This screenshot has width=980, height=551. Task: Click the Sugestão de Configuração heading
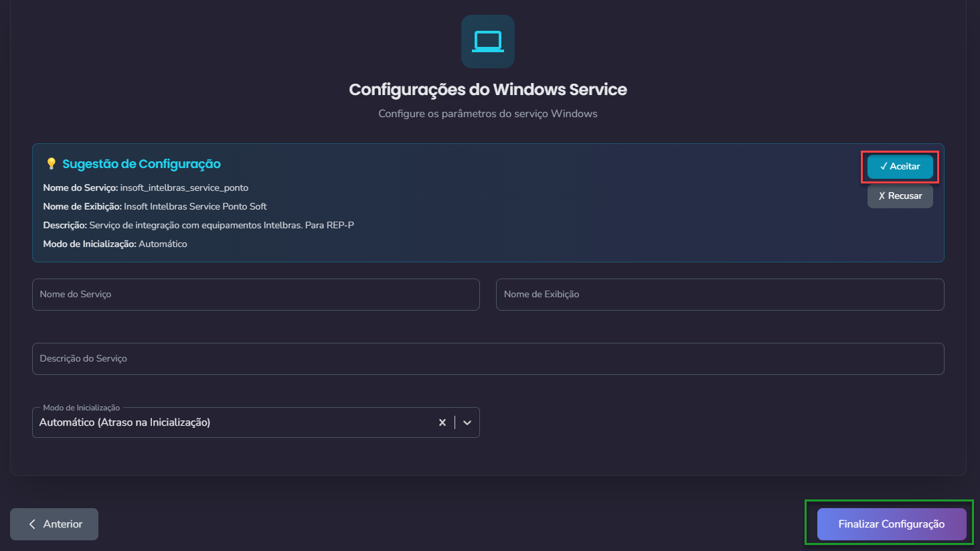pyautogui.click(x=141, y=164)
